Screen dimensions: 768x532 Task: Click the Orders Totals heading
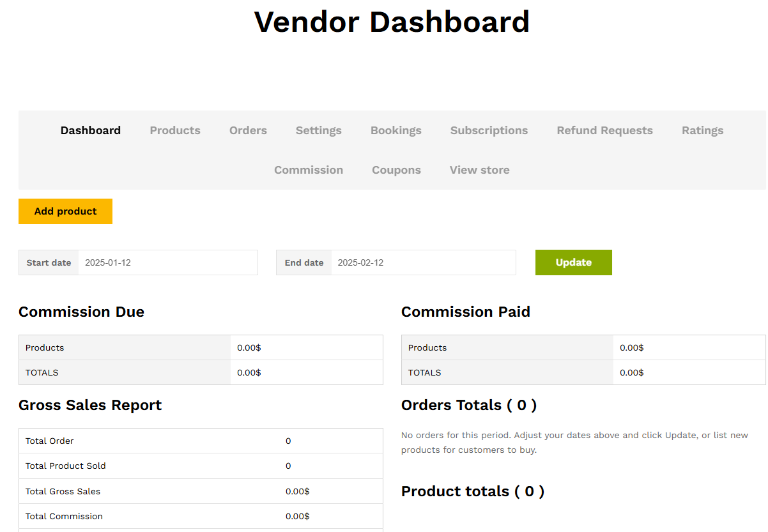(x=468, y=405)
